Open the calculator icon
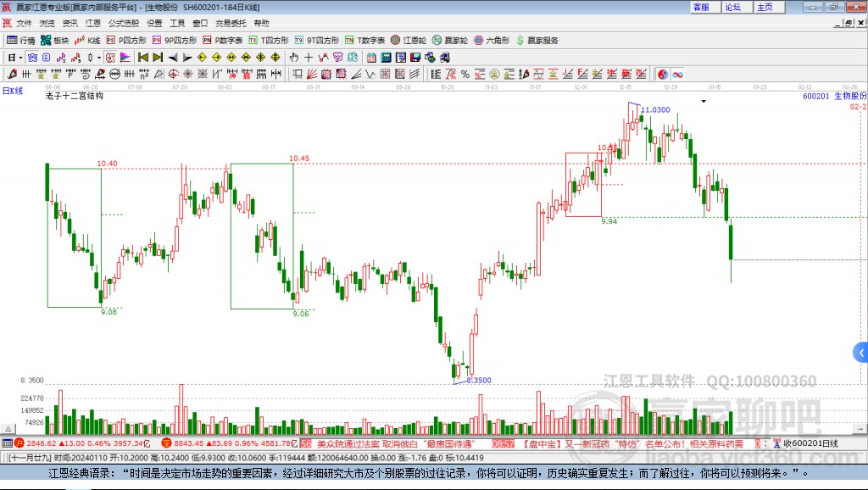 [x=387, y=58]
